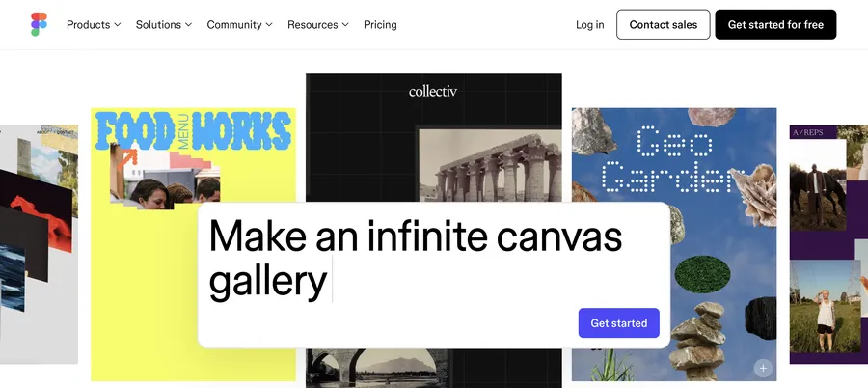Viewport: 868px width, 388px height.
Task: Open the Resources dropdown
Action: click(319, 24)
